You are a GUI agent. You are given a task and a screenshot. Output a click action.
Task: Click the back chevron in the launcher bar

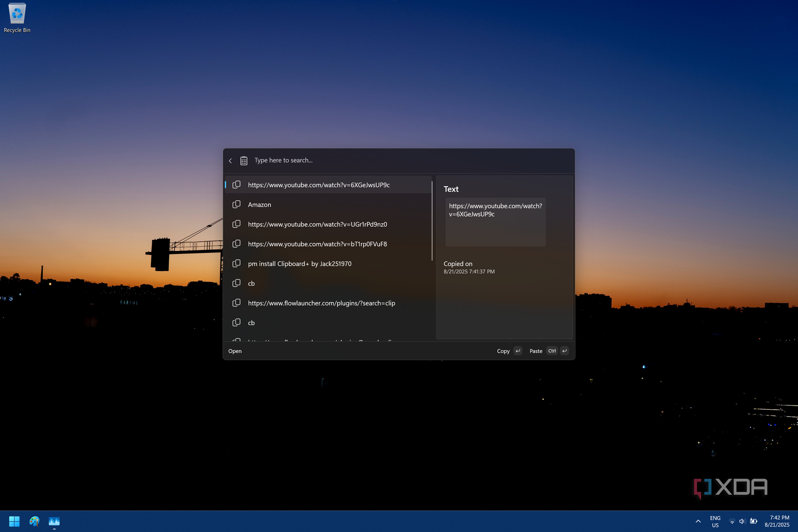tap(230, 160)
